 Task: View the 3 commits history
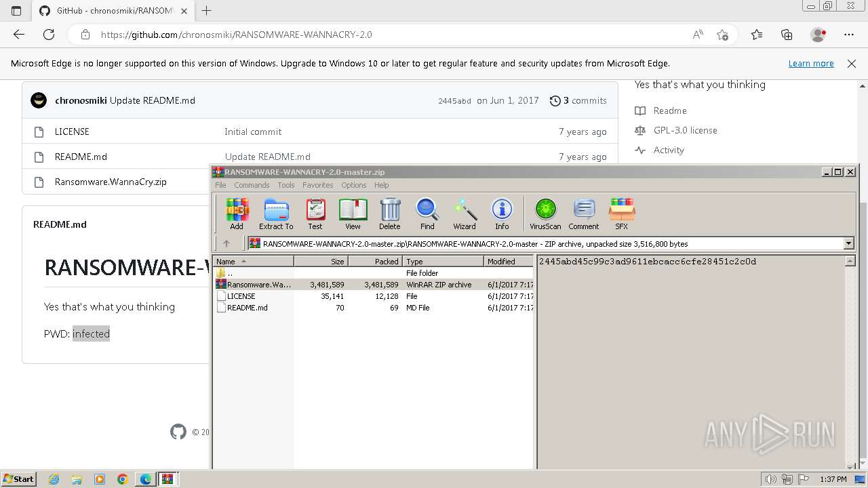pyautogui.click(x=578, y=100)
